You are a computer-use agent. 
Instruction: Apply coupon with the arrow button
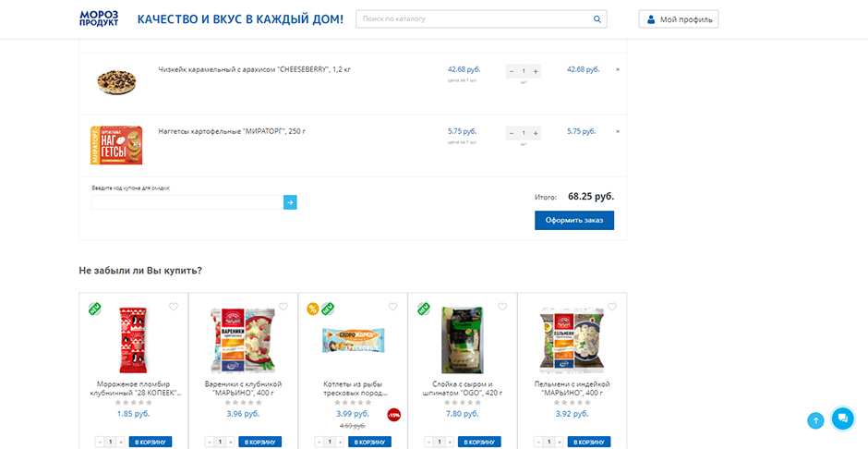click(x=290, y=202)
